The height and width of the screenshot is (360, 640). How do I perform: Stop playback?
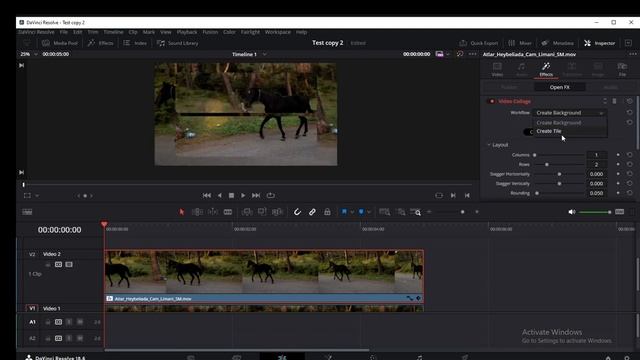tap(231, 196)
